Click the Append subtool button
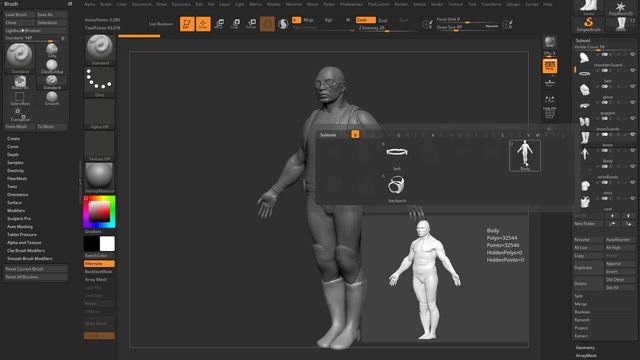The width and height of the screenshot is (640, 360). [x=620, y=264]
